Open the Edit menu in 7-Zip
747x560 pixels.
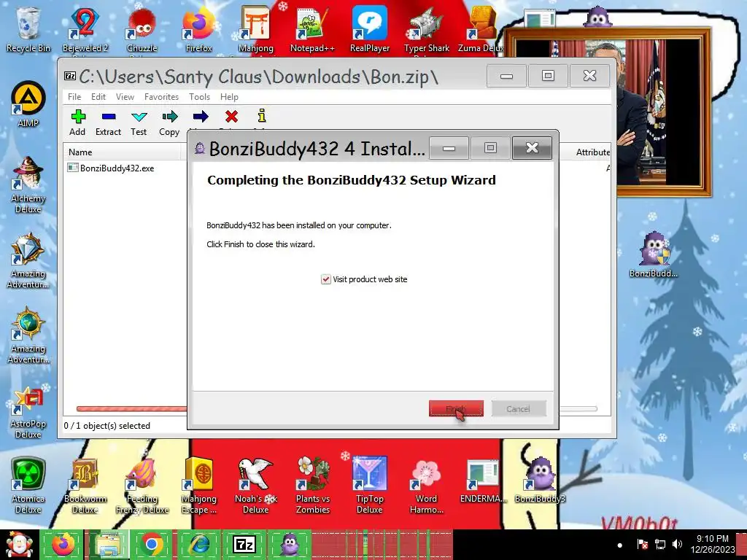point(98,97)
